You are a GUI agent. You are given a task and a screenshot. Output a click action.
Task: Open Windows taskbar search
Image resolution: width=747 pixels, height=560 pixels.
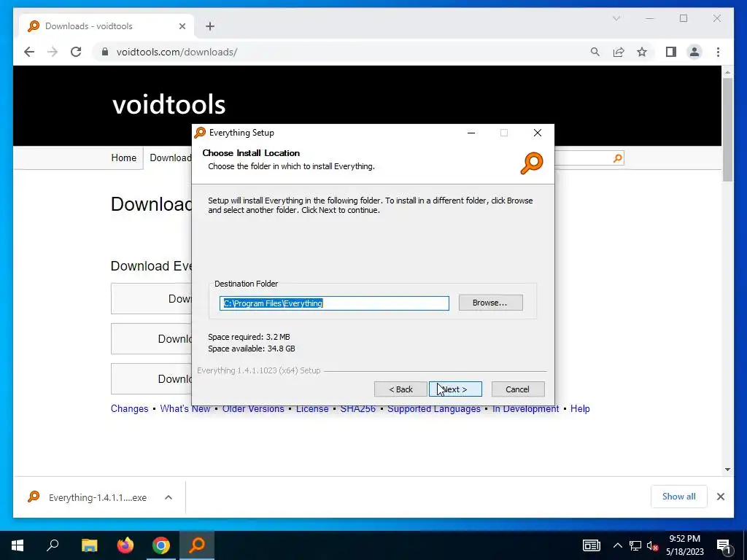click(x=53, y=545)
